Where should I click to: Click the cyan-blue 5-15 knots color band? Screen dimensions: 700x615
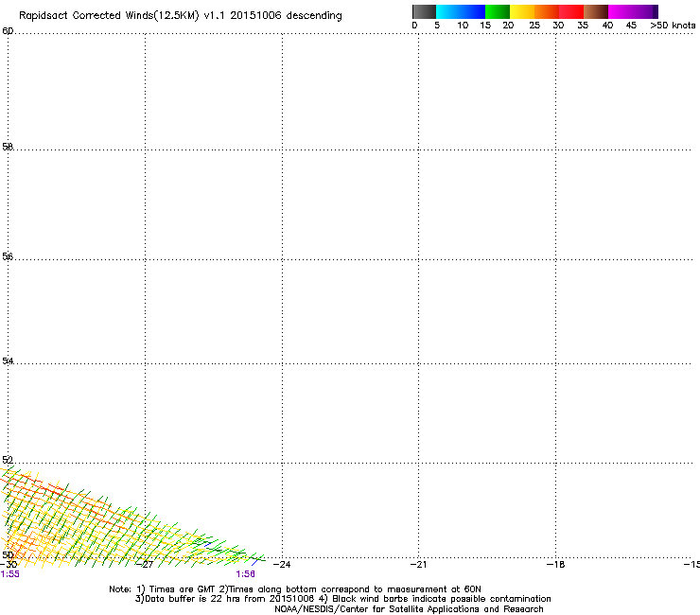(x=461, y=11)
